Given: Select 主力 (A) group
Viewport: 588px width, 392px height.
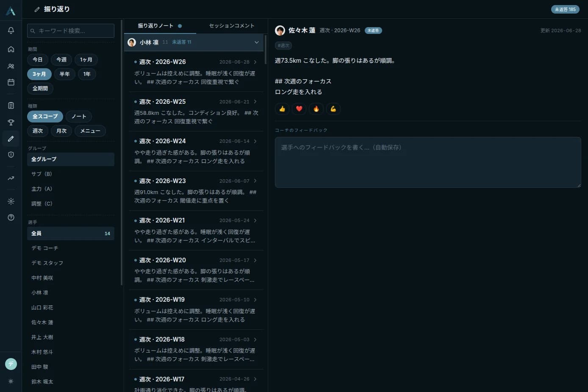Looking at the screenshot, I should (71, 189).
